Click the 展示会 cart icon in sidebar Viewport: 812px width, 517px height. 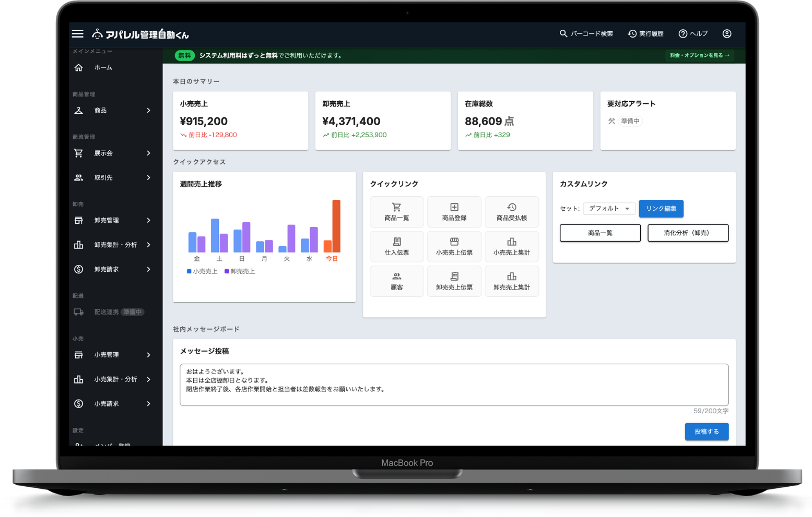pos(79,153)
